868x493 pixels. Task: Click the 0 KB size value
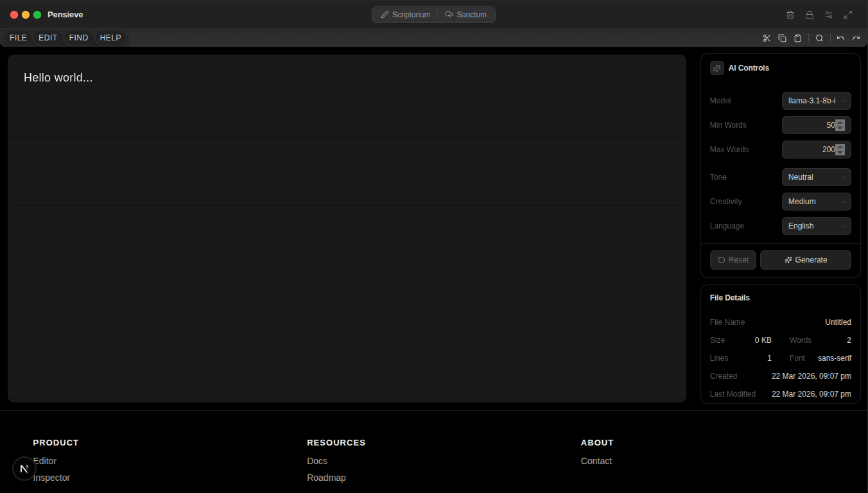click(763, 340)
